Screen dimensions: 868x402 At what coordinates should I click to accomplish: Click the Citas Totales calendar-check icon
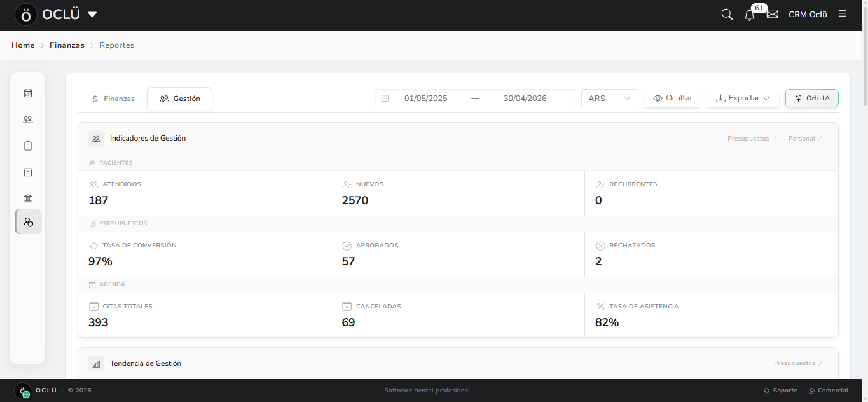point(93,307)
